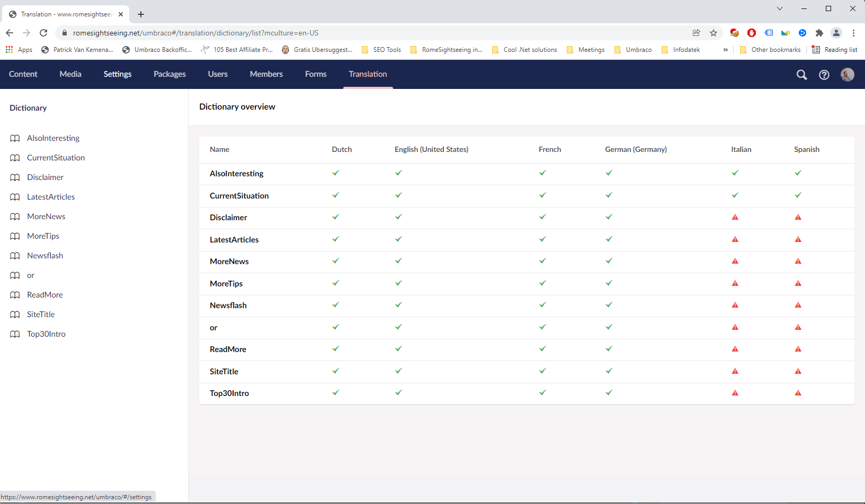The width and height of the screenshot is (865, 504).
Task: Bookmark this page with the star icon
Action: [x=714, y=33]
